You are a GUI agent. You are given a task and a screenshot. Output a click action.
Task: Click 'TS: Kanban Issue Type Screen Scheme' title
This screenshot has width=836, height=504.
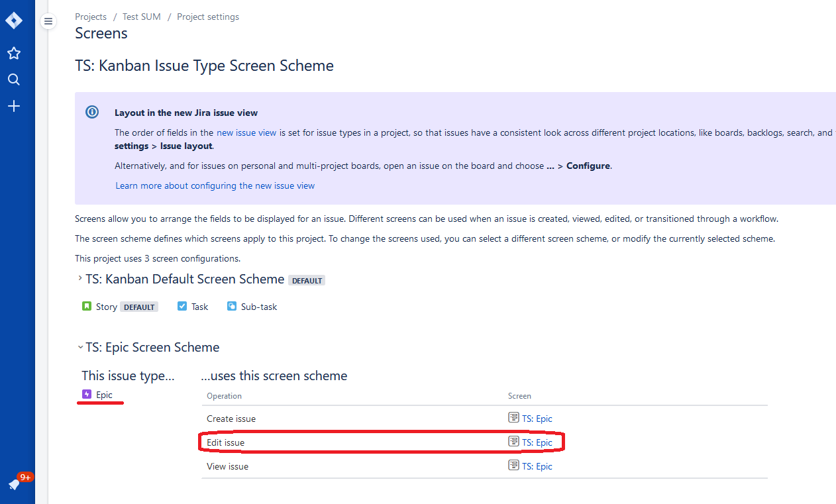point(205,66)
